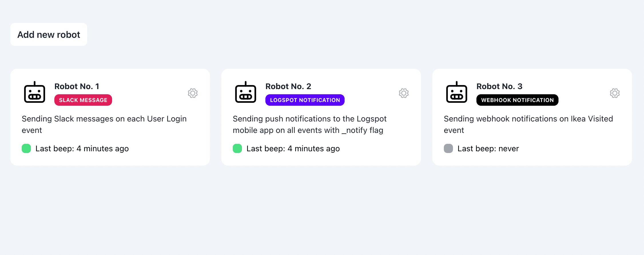
Task: Click the Slack Message badge
Action: tap(83, 100)
